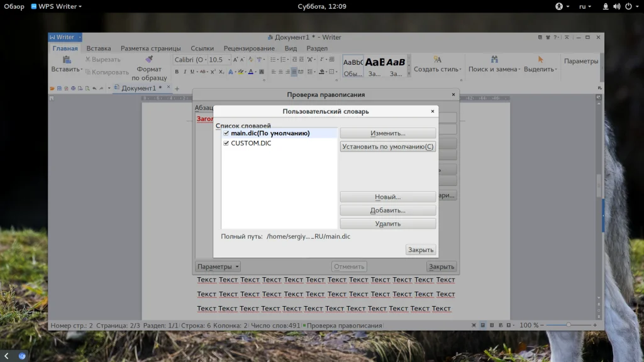
Task: Open the Рецензирование ribbon tab
Action: 249,48
